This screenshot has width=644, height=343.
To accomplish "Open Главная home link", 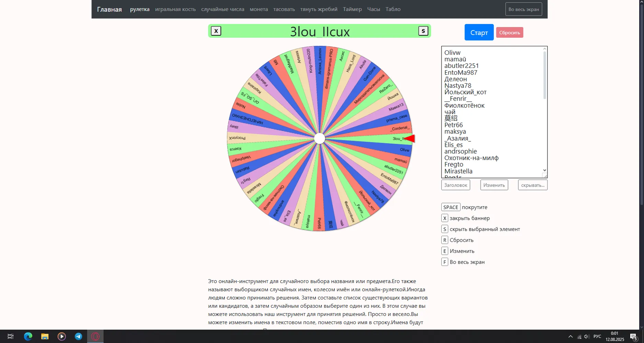I will 109,9.
